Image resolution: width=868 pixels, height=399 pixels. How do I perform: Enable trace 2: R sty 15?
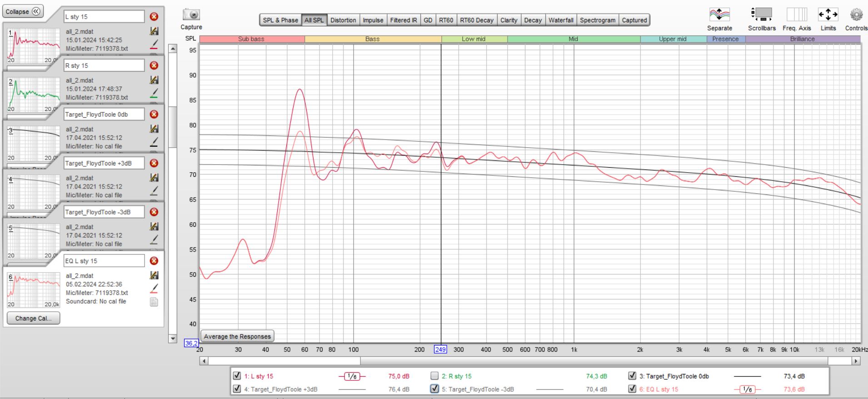click(x=434, y=376)
